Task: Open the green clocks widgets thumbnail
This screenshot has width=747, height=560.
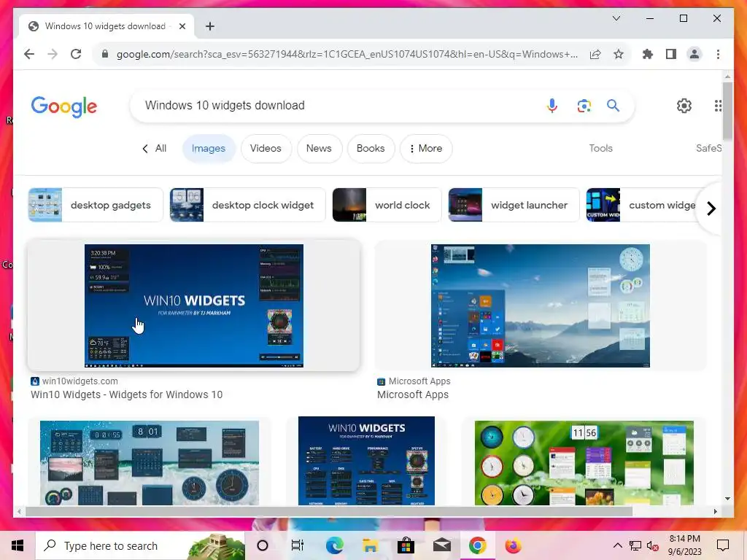Action: 584,463
